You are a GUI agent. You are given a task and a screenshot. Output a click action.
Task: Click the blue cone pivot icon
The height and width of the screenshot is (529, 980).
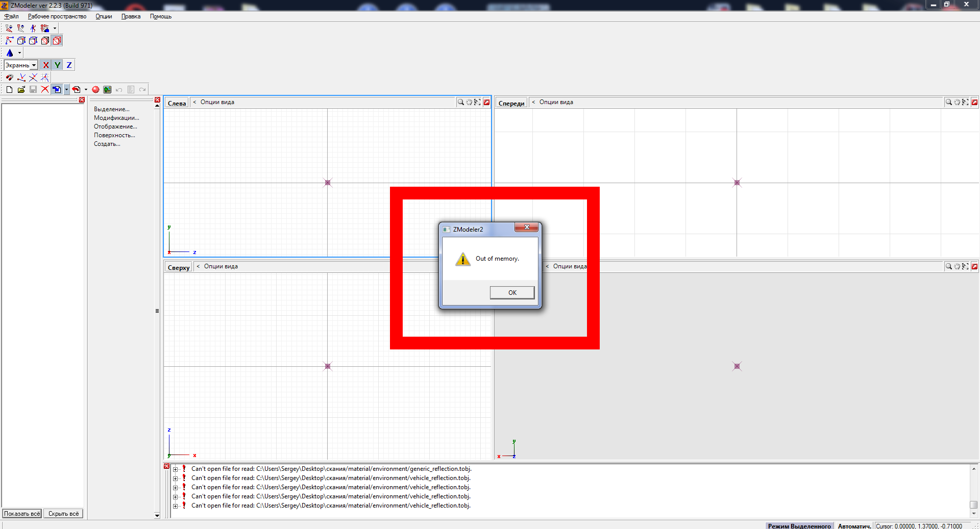(10, 53)
